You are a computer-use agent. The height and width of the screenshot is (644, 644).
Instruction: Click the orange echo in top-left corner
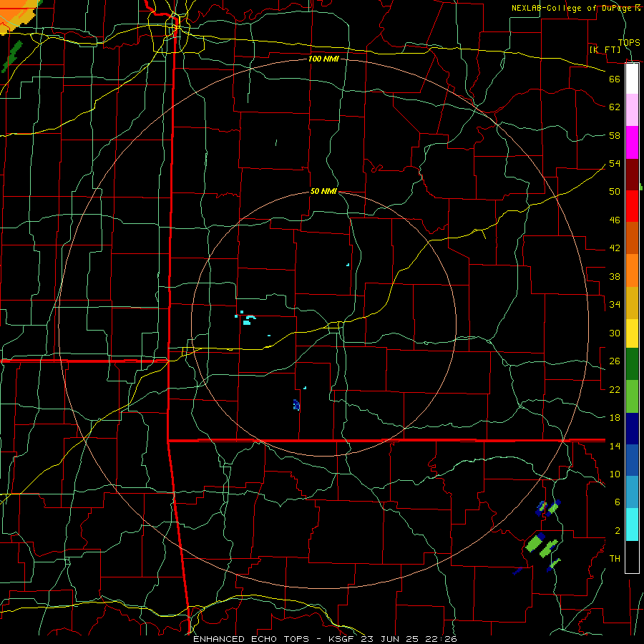(16, 15)
